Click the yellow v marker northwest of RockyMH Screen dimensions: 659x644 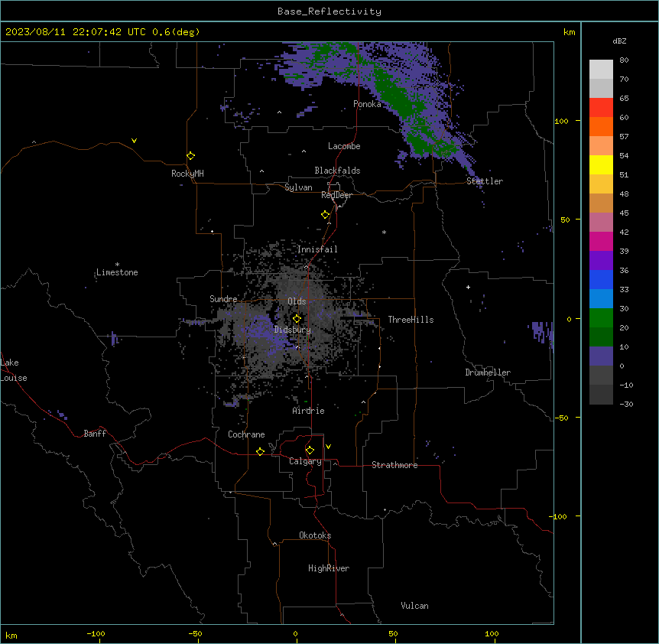tap(134, 141)
